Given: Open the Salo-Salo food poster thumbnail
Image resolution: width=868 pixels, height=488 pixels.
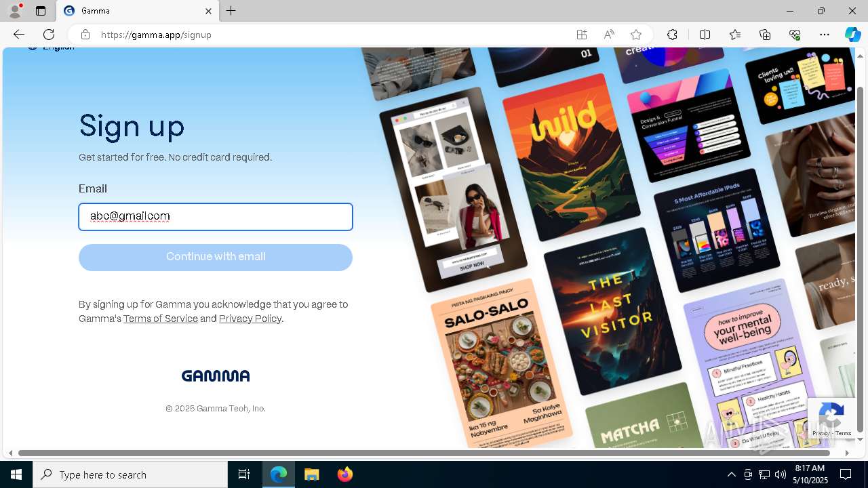Looking at the screenshot, I should 502,364.
